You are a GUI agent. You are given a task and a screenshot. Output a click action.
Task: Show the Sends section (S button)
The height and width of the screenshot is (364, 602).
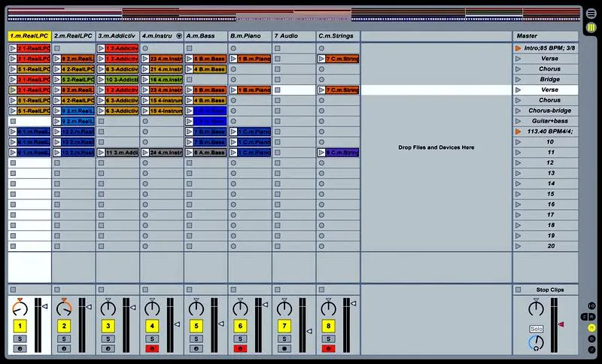point(585,317)
